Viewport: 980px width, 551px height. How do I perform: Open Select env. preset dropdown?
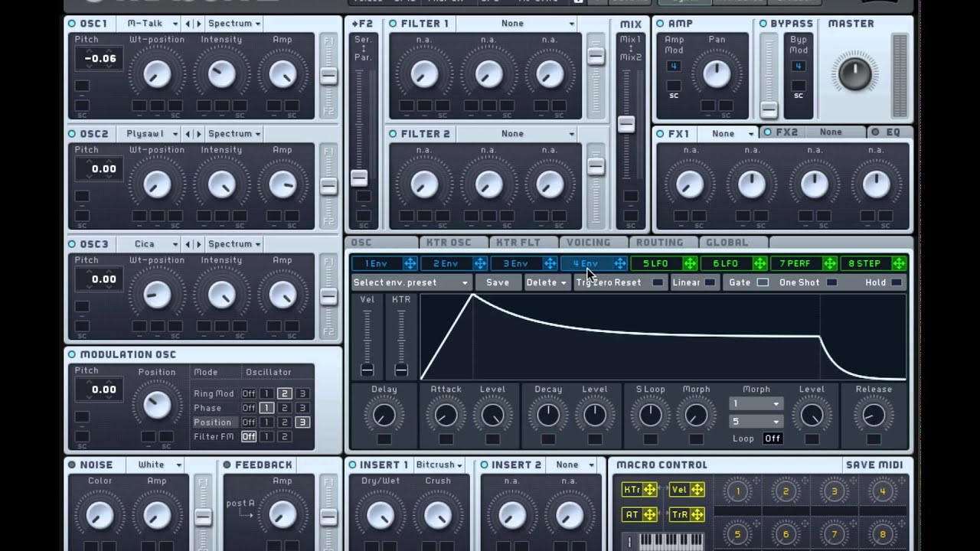pyautogui.click(x=410, y=282)
